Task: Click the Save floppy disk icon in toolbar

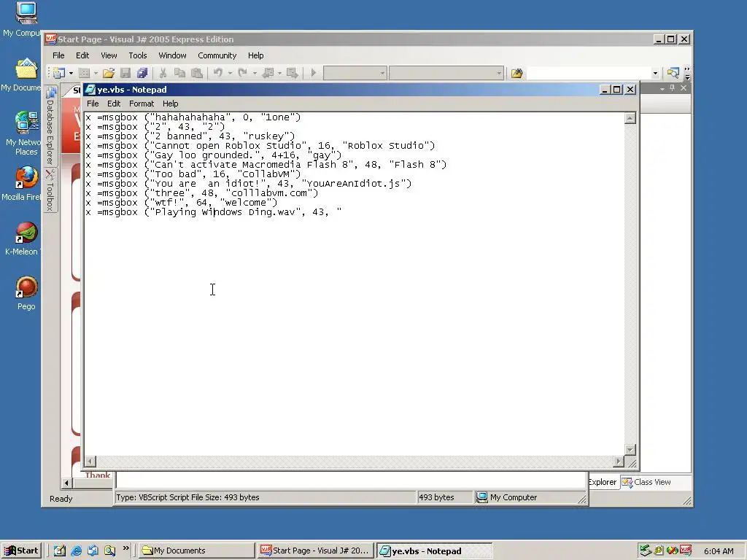Action: coord(125,73)
